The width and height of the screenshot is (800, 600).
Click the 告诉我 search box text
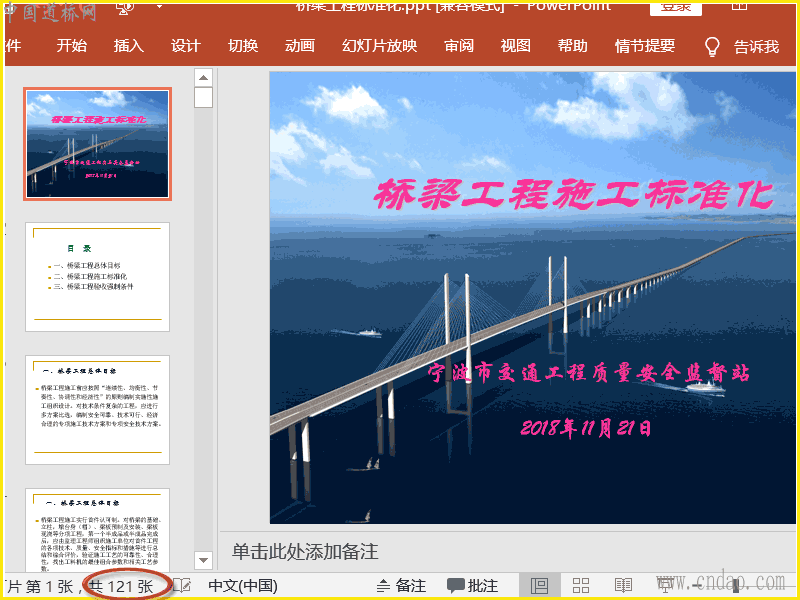[x=756, y=47]
